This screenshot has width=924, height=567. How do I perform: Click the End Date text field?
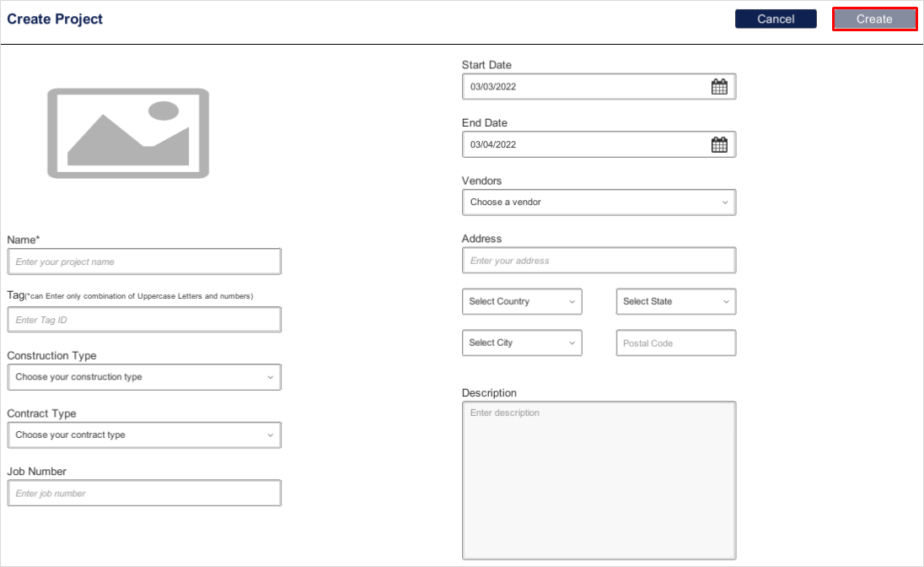click(599, 144)
